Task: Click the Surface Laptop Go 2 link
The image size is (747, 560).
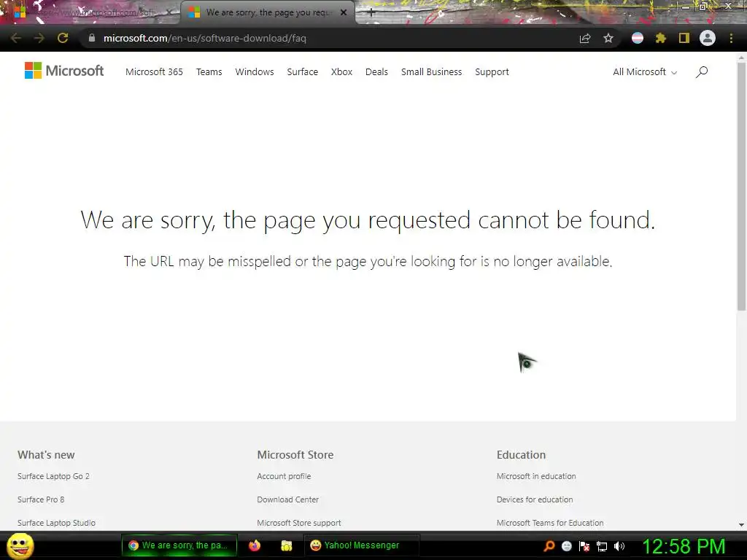Action: tap(53, 476)
